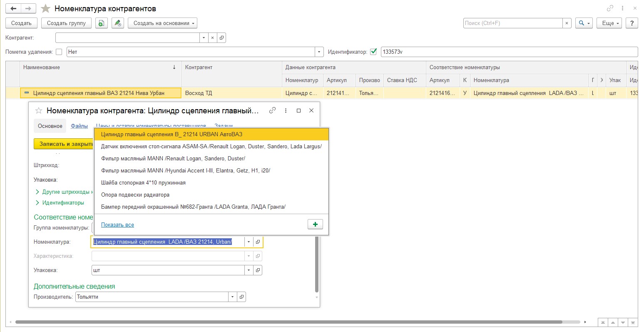Switch to the Файлы tab
The width and height of the screenshot is (644, 332).
(79, 126)
